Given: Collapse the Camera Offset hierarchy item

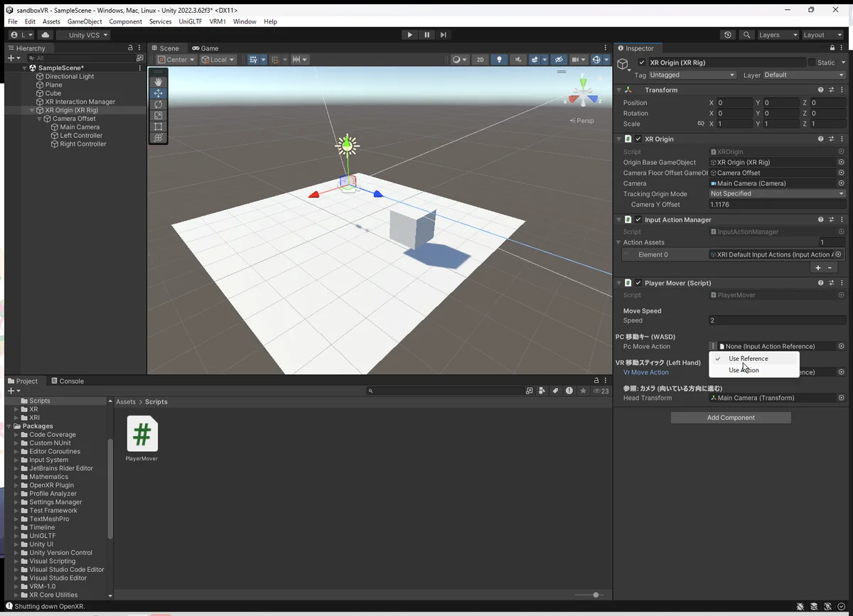Looking at the screenshot, I should pyautogui.click(x=39, y=119).
